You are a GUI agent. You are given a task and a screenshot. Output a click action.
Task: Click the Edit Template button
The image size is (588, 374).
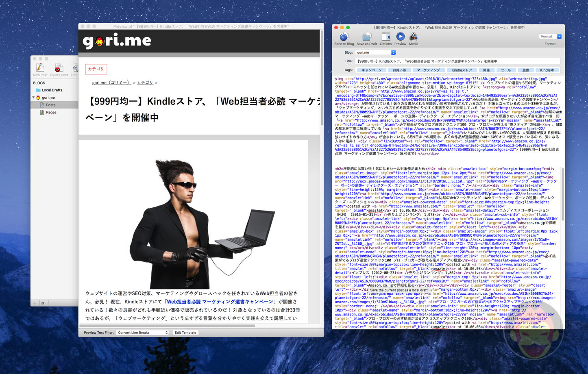(x=185, y=333)
